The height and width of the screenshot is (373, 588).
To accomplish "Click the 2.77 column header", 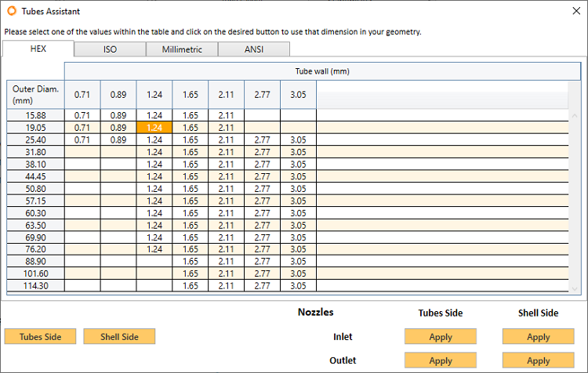I will pyautogui.click(x=263, y=95).
